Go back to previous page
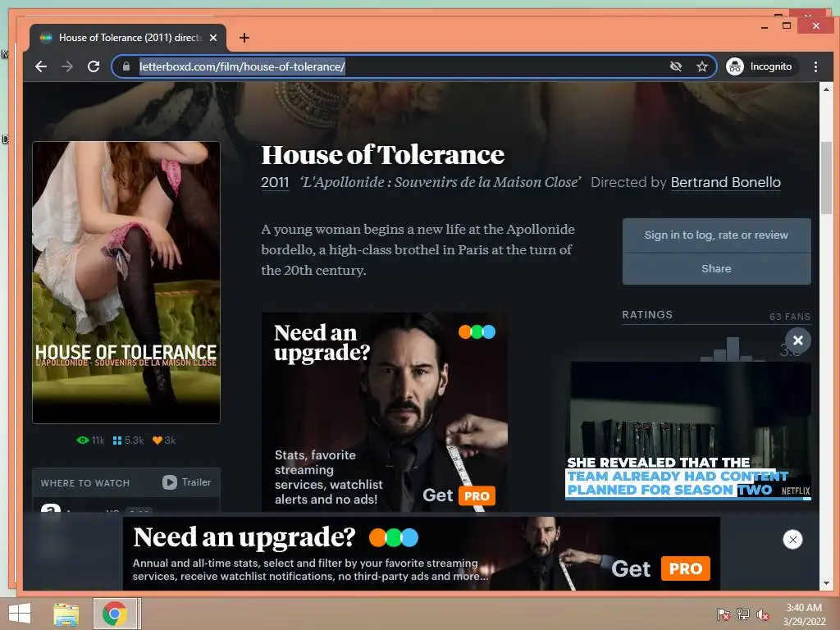840x630 pixels. [41, 66]
